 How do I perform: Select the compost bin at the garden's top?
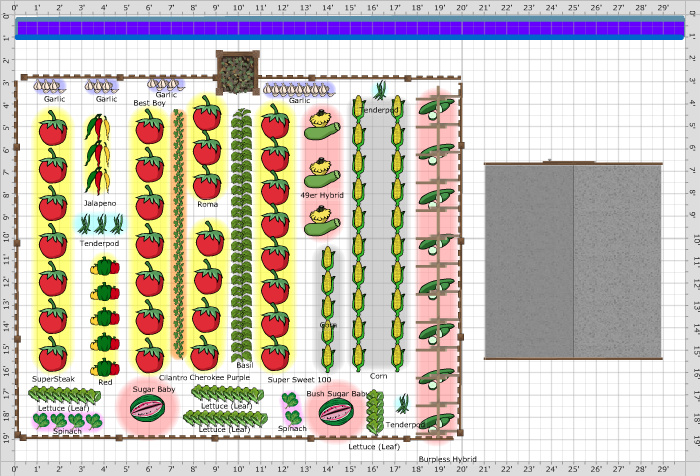pos(238,70)
